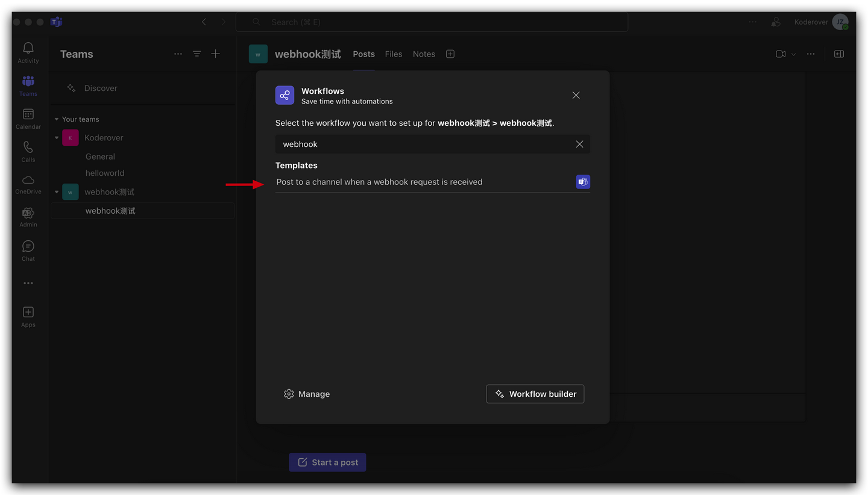Collapse the Your teams section

57,119
